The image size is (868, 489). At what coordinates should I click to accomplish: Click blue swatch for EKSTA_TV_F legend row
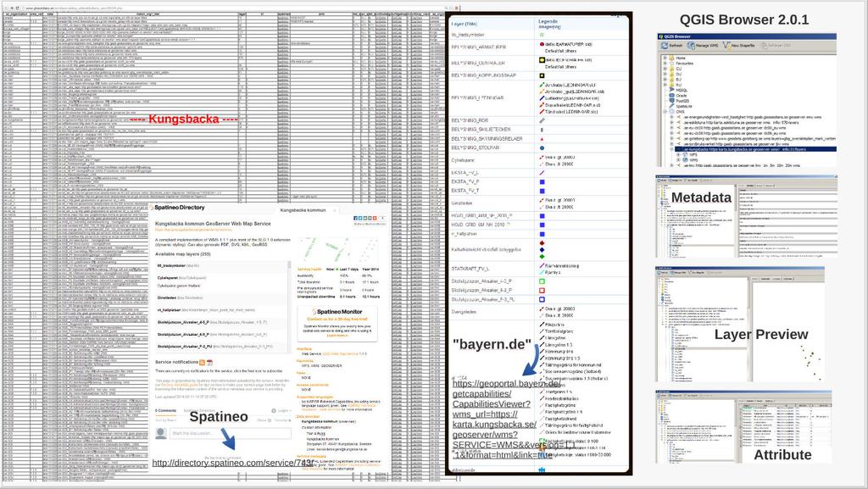tap(542, 181)
